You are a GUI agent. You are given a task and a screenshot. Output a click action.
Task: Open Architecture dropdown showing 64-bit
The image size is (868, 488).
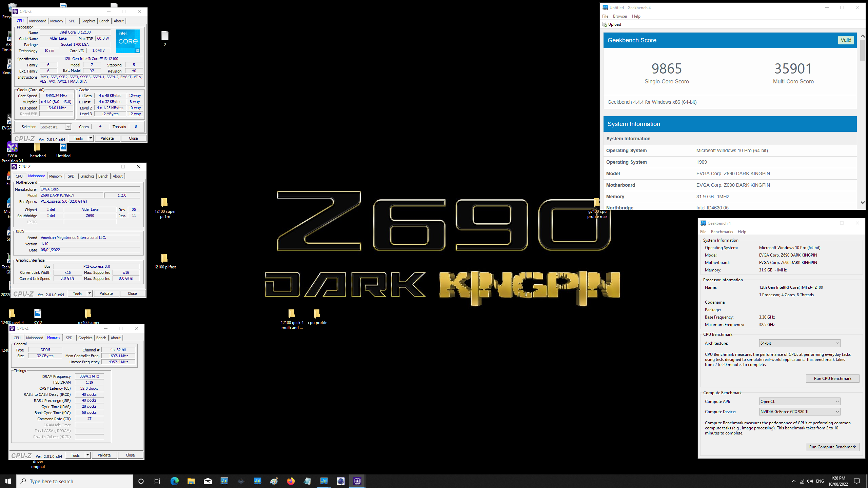point(800,343)
